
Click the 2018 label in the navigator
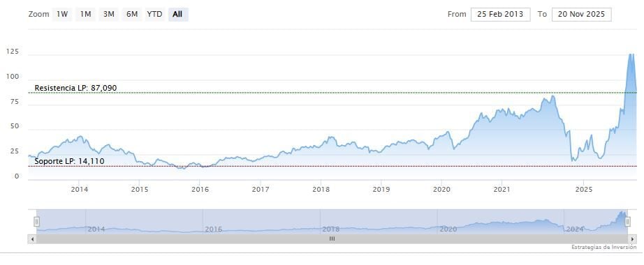pyautogui.click(x=330, y=229)
